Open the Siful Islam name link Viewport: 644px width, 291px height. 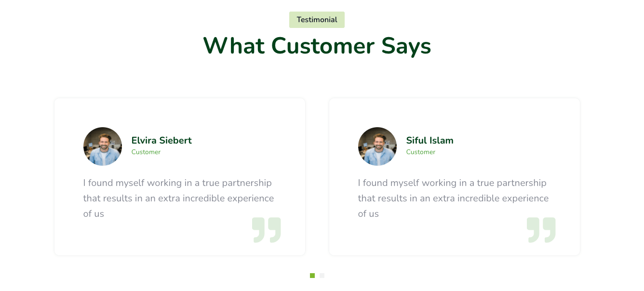point(429,141)
